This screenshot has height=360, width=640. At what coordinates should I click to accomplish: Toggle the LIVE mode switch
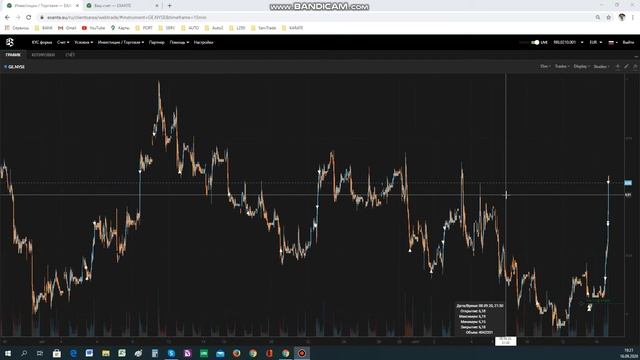(x=535, y=42)
